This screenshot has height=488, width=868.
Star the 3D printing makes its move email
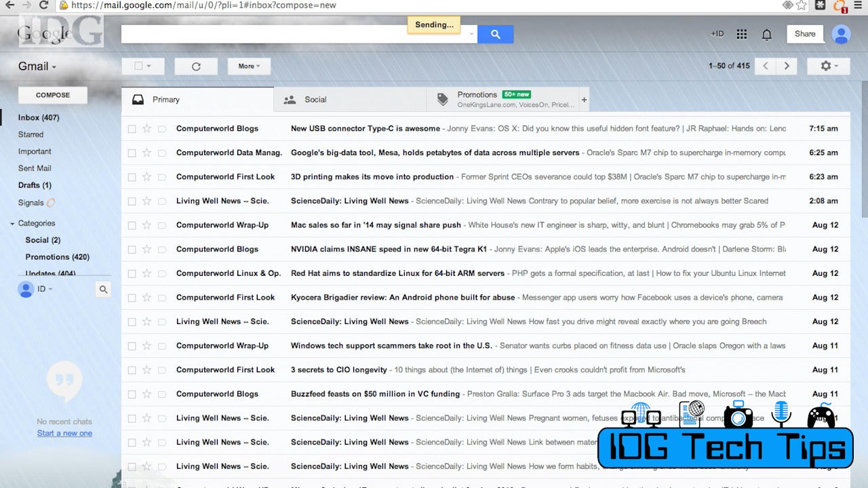146,177
